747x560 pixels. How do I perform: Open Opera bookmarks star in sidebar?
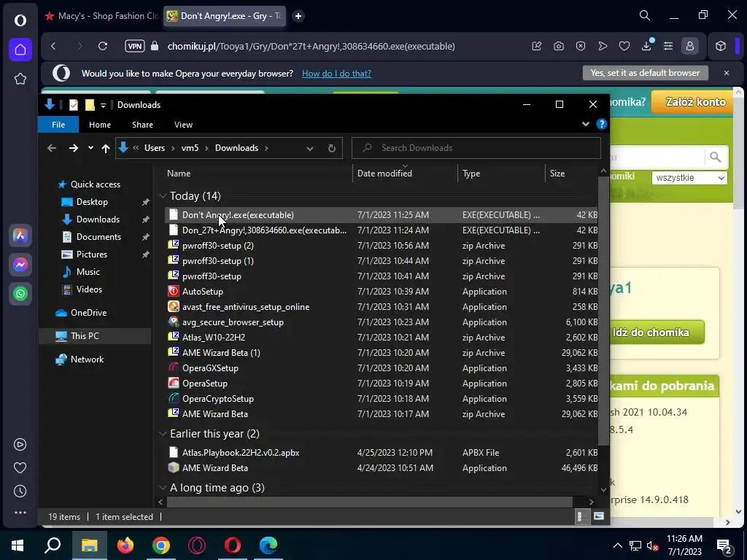tap(20, 79)
